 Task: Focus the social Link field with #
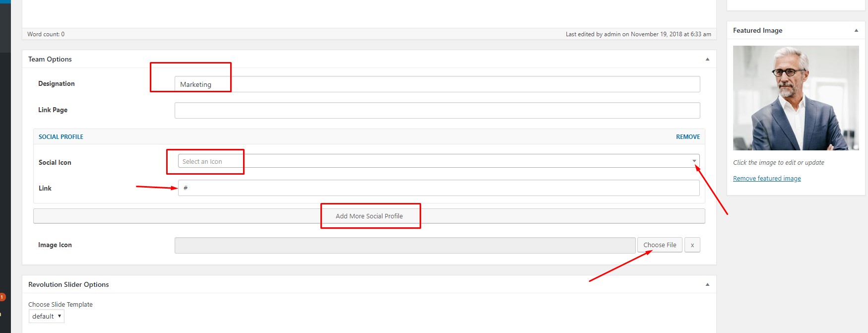point(438,188)
